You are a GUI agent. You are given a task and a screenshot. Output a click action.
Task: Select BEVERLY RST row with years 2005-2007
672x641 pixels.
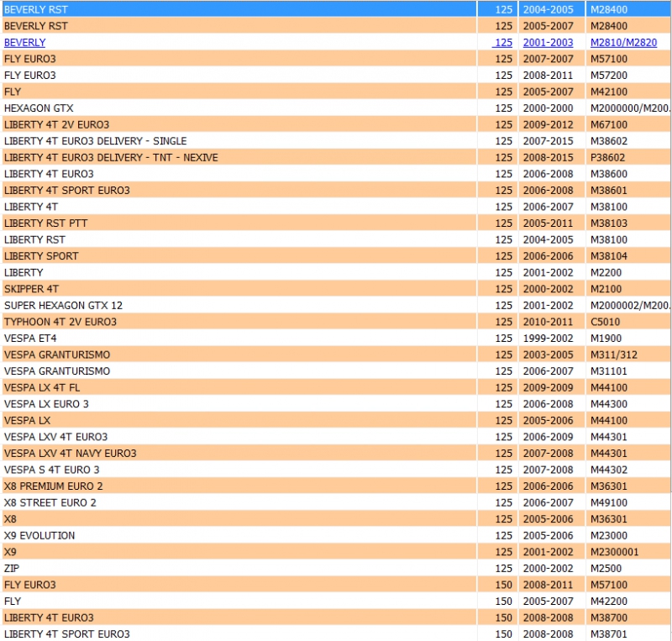336,26
